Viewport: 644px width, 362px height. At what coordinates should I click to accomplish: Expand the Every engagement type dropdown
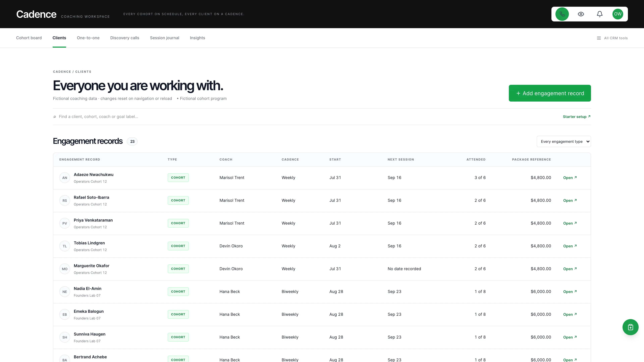tap(563, 141)
